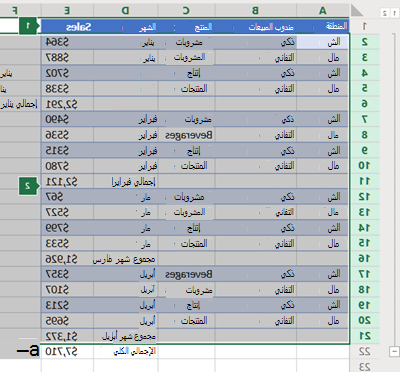Viewport: 400px width, 372px height.
Task: Select row 15 header
Action: pos(365,243)
